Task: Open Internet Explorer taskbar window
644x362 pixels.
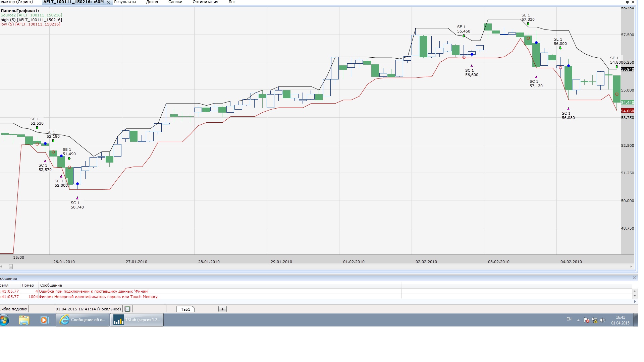Action: tap(83, 320)
